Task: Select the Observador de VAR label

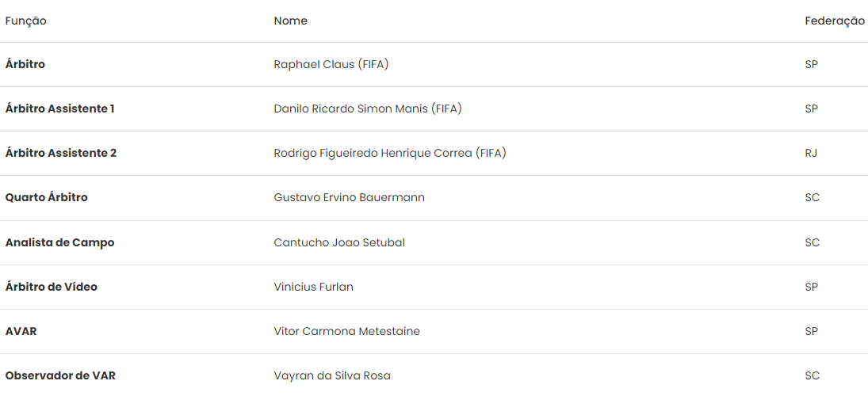Action: (x=60, y=375)
